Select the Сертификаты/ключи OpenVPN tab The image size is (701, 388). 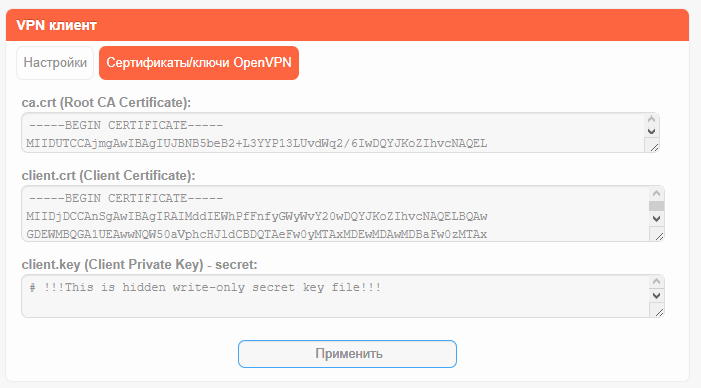199,63
